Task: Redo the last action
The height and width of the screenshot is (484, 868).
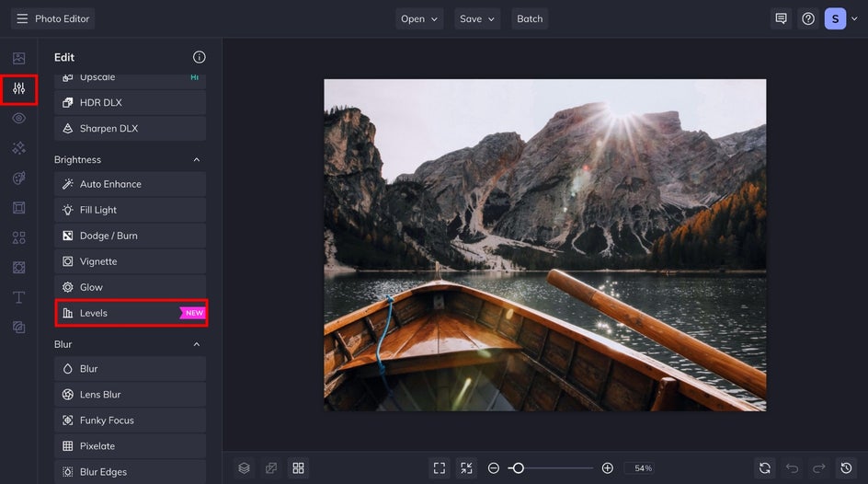Action: (818, 468)
